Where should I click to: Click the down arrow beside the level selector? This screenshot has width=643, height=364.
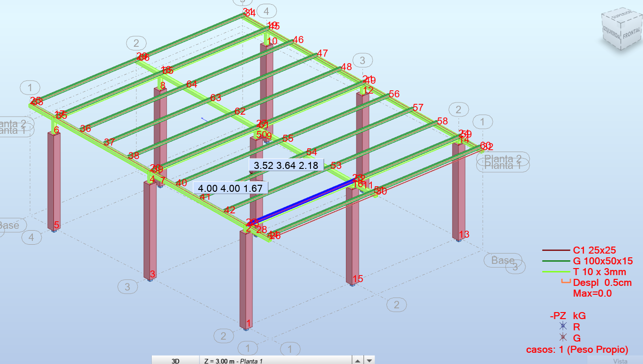click(369, 360)
